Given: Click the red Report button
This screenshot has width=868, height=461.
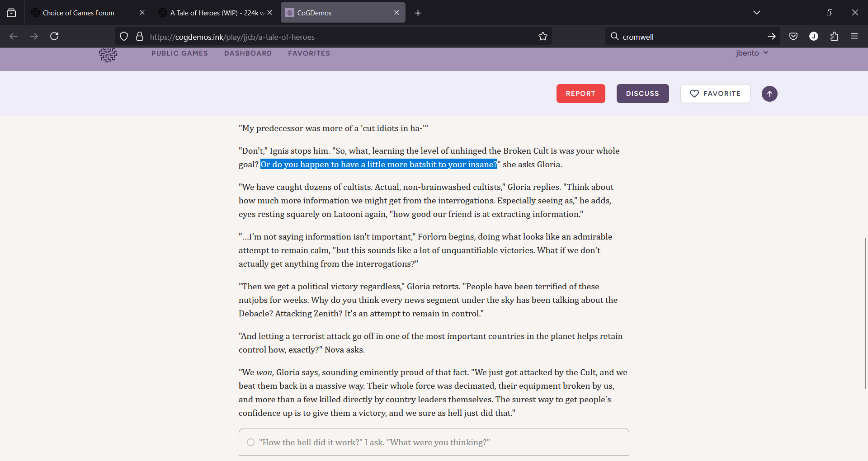Looking at the screenshot, I should point(580,94).
